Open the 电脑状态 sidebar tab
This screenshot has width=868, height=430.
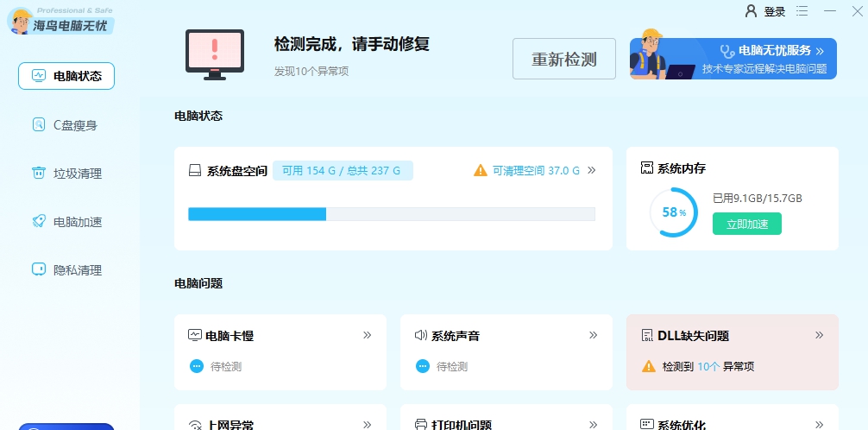coord(66,76)
